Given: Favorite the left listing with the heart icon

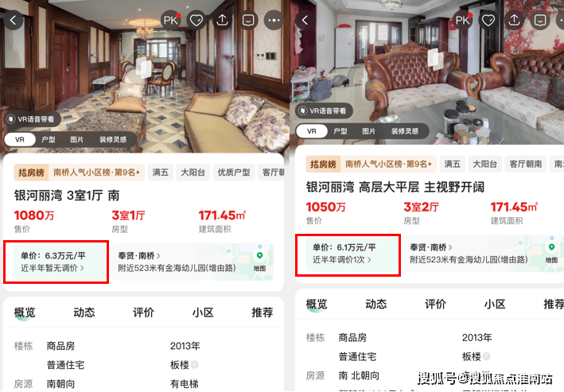Looking at the screenshot, I should (196, 20).
